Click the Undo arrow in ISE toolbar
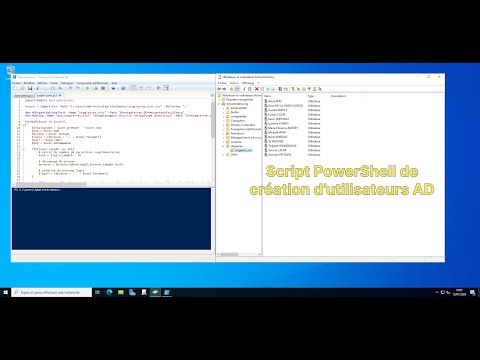This screenshot has height=360, width=480. pyautogui.click(x=70, y=88)
